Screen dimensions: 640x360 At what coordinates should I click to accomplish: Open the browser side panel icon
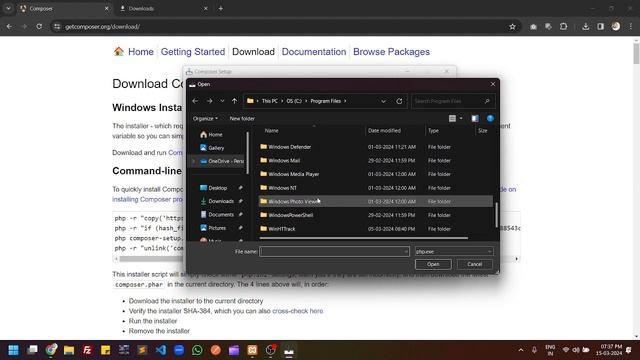click(600, 27)
